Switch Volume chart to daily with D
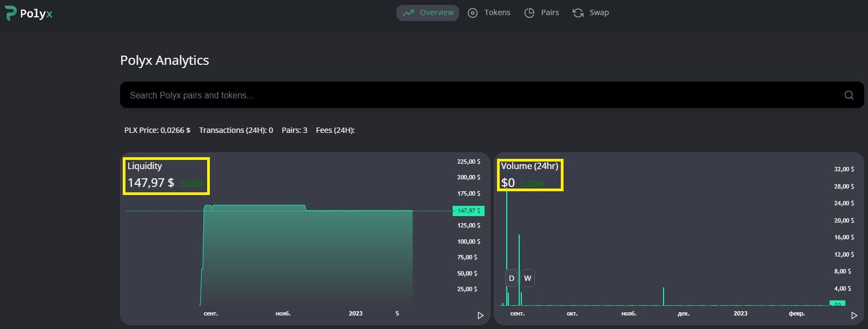 pyautogui.click(x=512, y=278)
